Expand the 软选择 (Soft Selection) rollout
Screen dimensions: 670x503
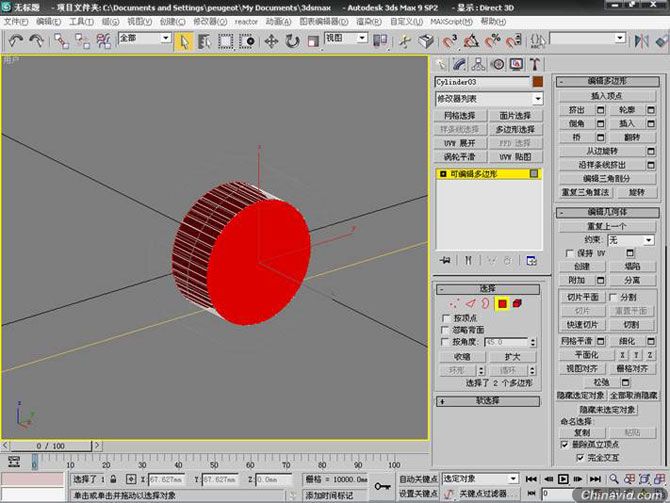coord(488,401)
